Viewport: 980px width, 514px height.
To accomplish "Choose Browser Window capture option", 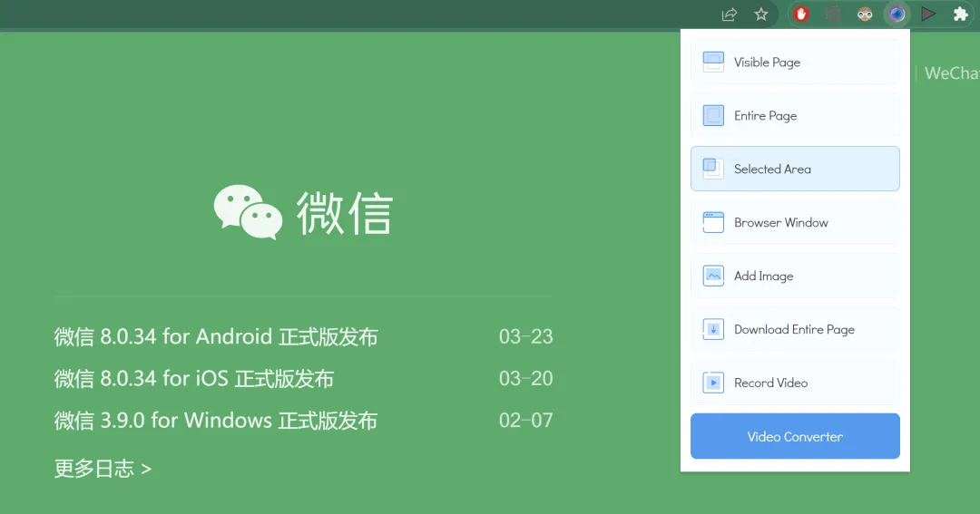I will point(795,222).
